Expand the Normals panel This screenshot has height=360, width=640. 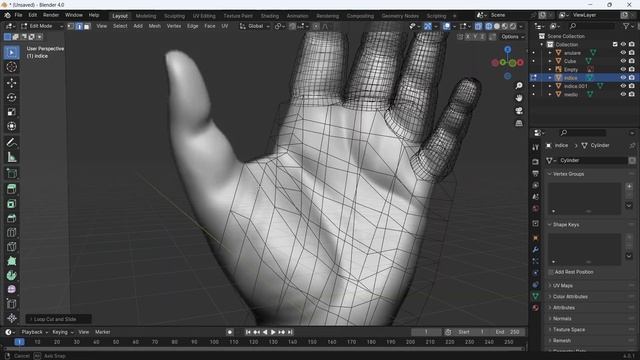click(x=591, y=319)
